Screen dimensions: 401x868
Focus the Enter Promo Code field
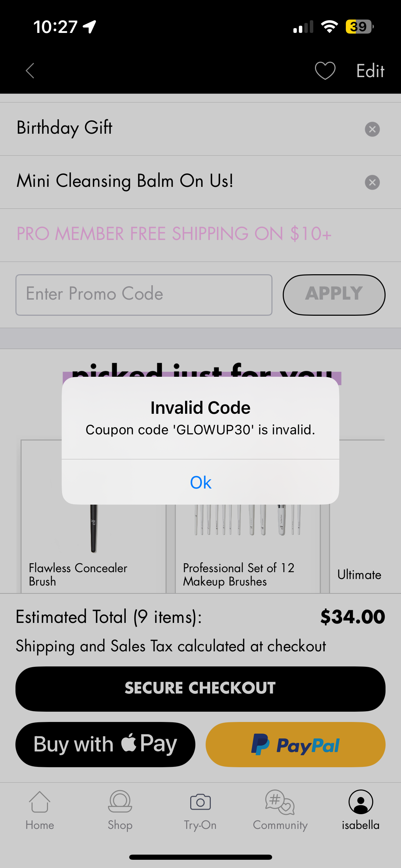pyautogui.click(x=144, y=295)
